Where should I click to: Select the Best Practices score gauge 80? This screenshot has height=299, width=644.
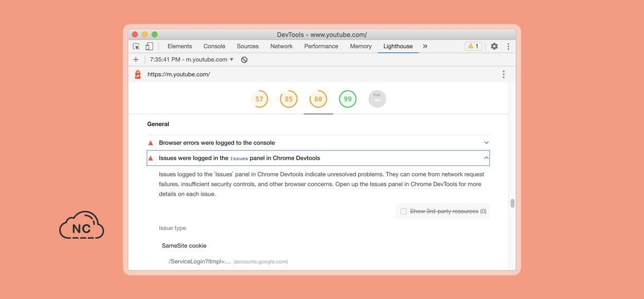(318, 99)
